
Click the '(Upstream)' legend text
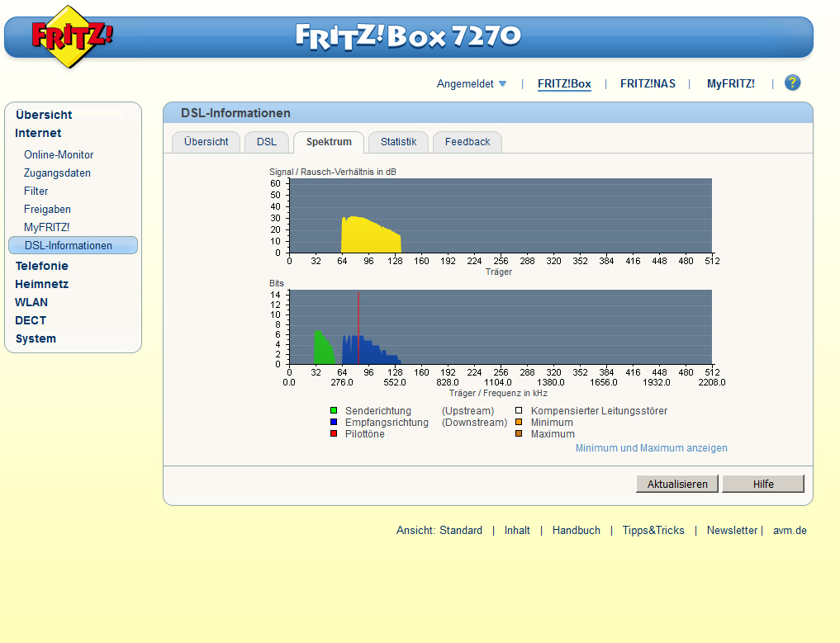coord(468,410)
